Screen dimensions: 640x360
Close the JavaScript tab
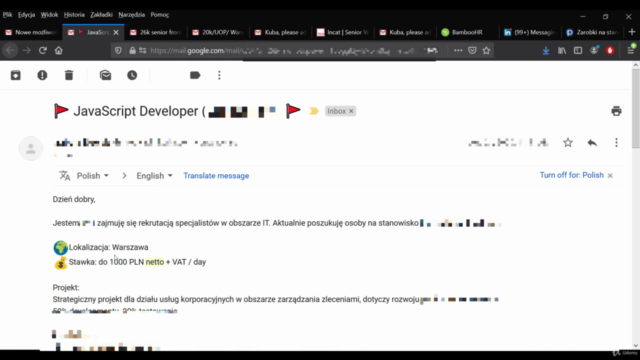click(x=116, y=32)
